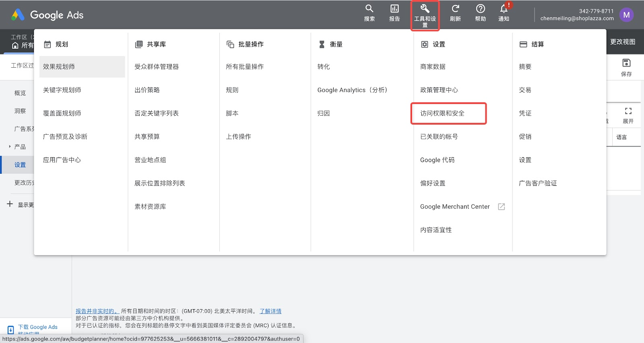644x343 pixels.
Task: Click the 语言 column header
Action: click(621, 137)
